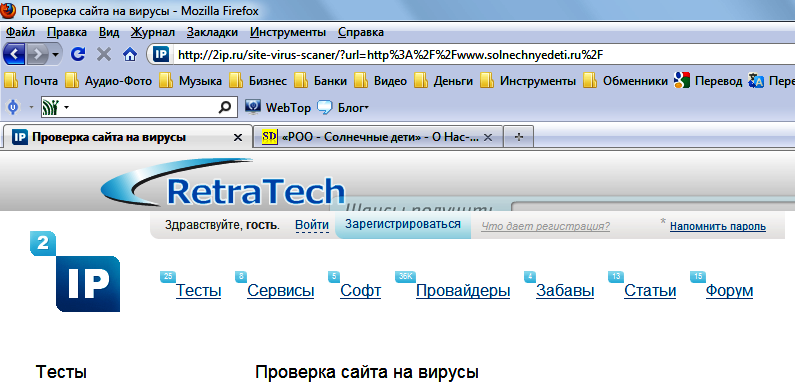Click the Тесты sidebar heading

click(61, 373)
